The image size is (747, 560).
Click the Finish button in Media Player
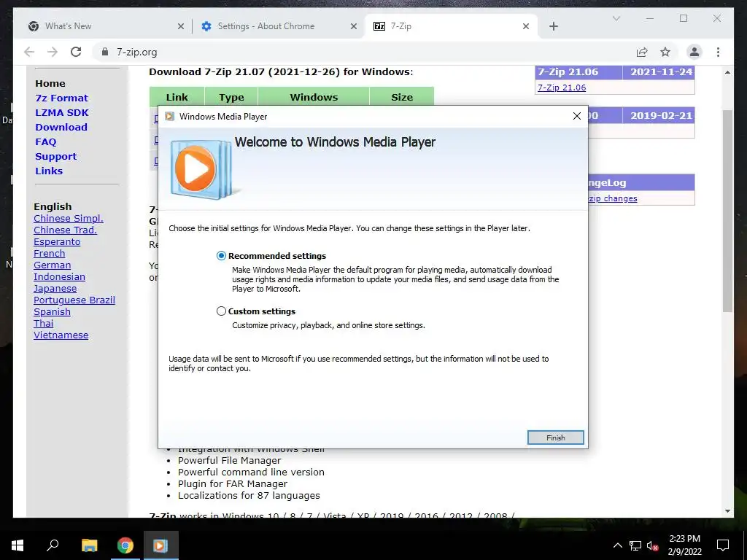coord(555,437)
